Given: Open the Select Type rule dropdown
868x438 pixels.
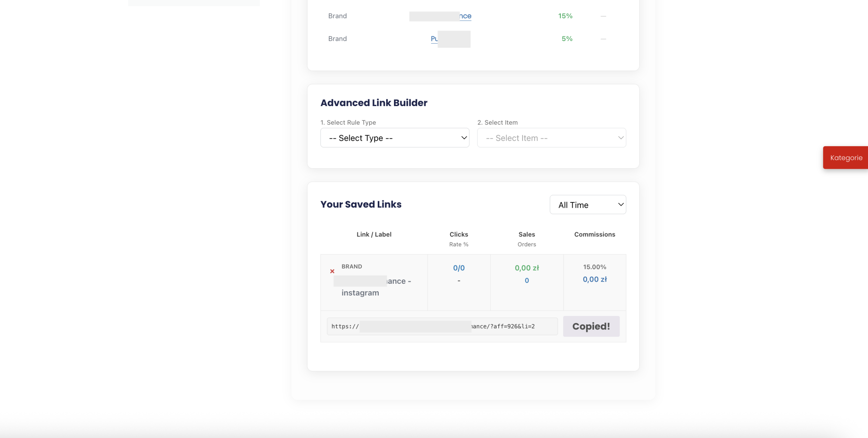Looking at the screenshot, I should click(395, 138).
